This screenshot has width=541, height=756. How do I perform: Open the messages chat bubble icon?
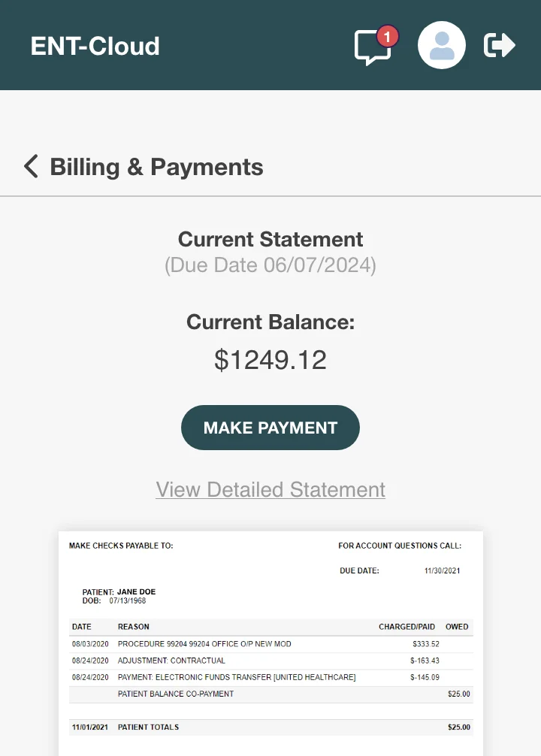tap(371, 47)
